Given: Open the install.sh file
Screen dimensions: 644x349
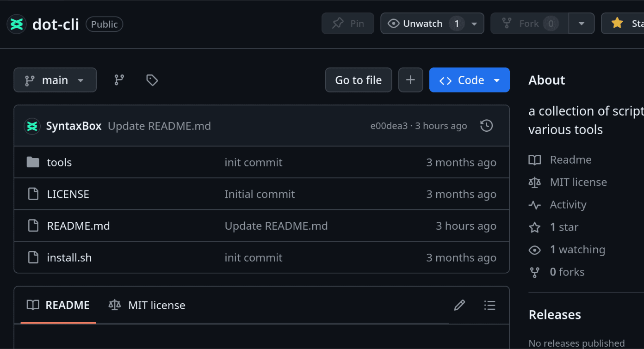Looking at the screenshot, I should 69,257.
